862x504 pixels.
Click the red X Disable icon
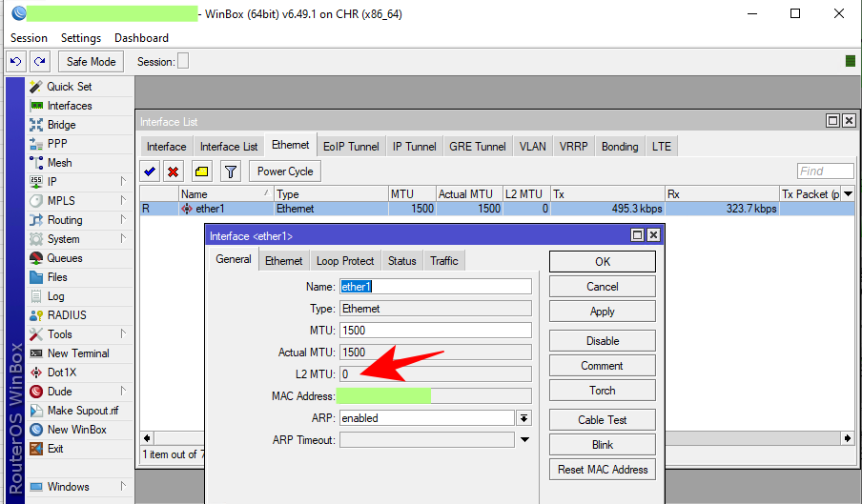click(174, 171)
